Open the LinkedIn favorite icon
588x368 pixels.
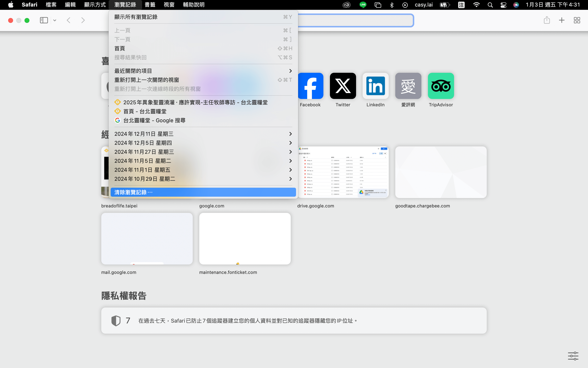point(375,86)
